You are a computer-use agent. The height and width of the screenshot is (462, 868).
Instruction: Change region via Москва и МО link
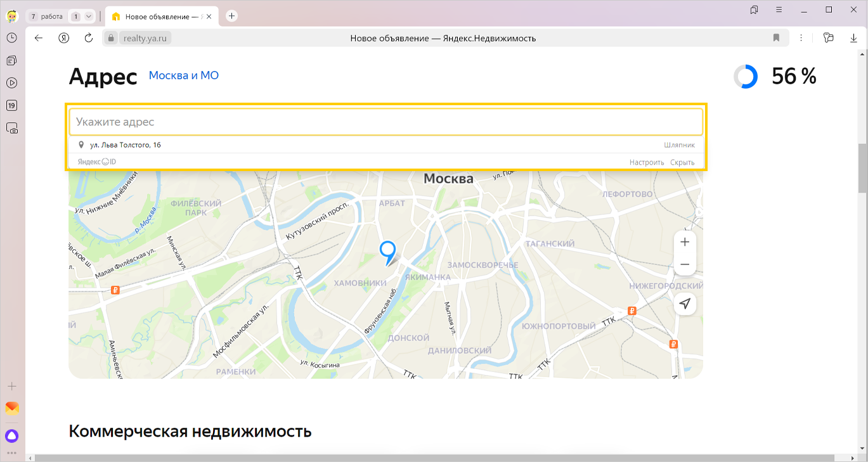pos(184,75)
